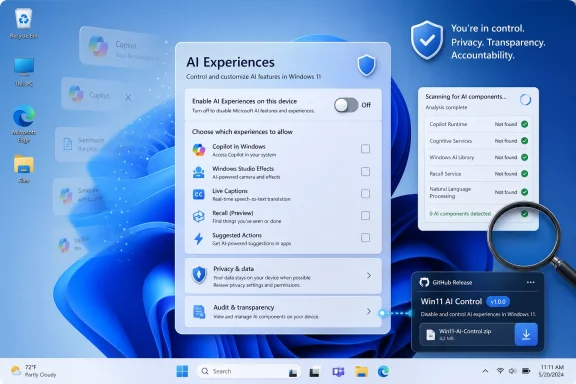Open Task View in the taskbar

314,372
